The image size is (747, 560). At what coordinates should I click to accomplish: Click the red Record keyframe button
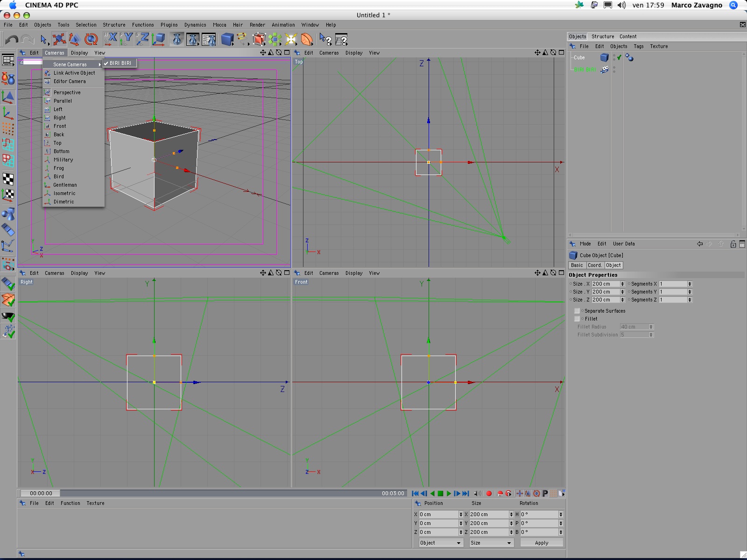[489, 493]
